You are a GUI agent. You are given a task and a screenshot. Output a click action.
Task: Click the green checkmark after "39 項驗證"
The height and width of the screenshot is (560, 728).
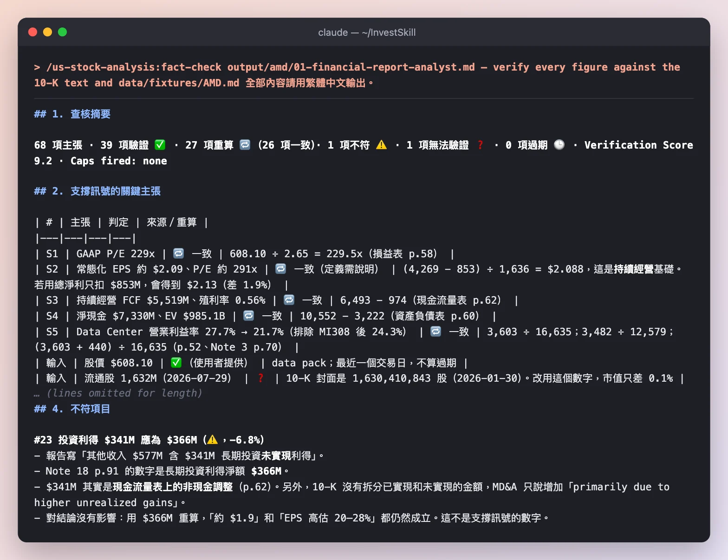point(160,145)
